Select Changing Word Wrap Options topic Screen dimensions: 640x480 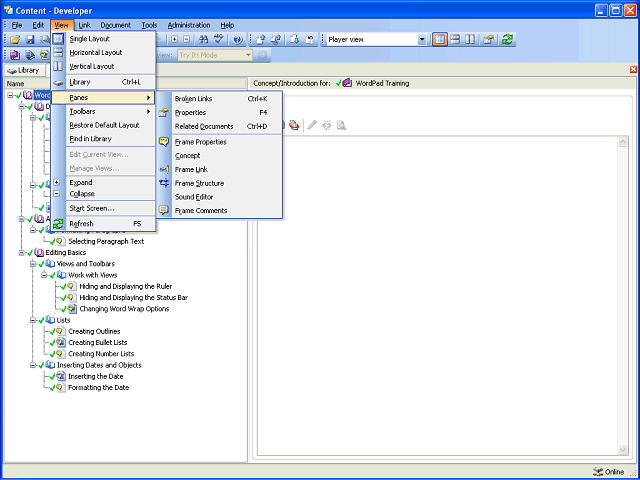click(124, 309)
